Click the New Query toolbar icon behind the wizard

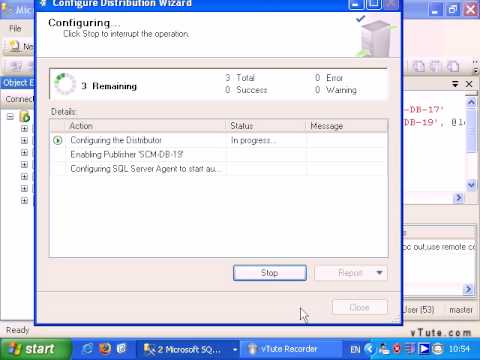click(15, 46)
